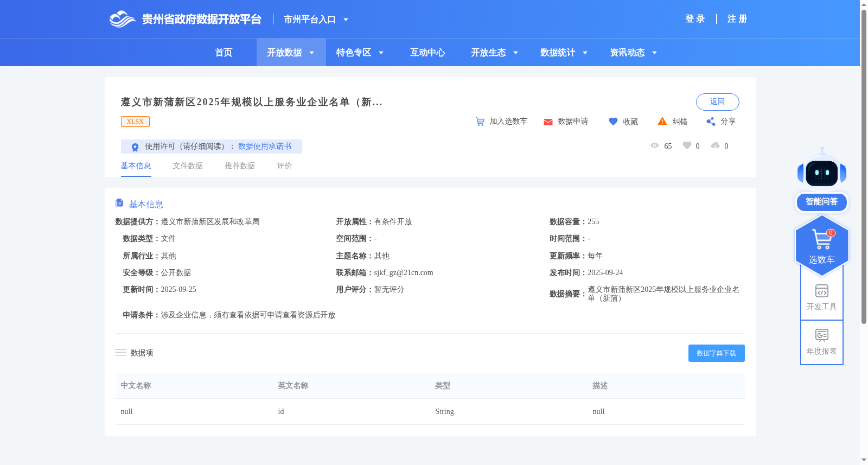Viewport: 868px width, 465px height.
Task: Switch to the 推荐数据 tab
Action: click(240, 166)
